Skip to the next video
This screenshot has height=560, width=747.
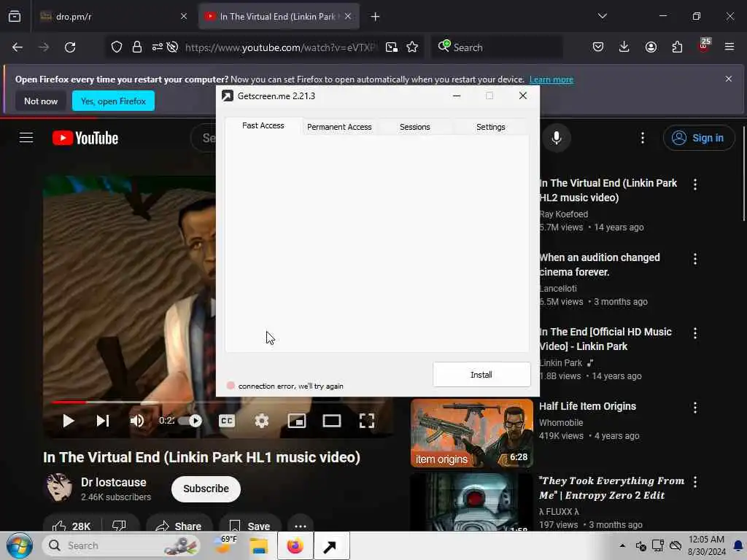(102, 421)
